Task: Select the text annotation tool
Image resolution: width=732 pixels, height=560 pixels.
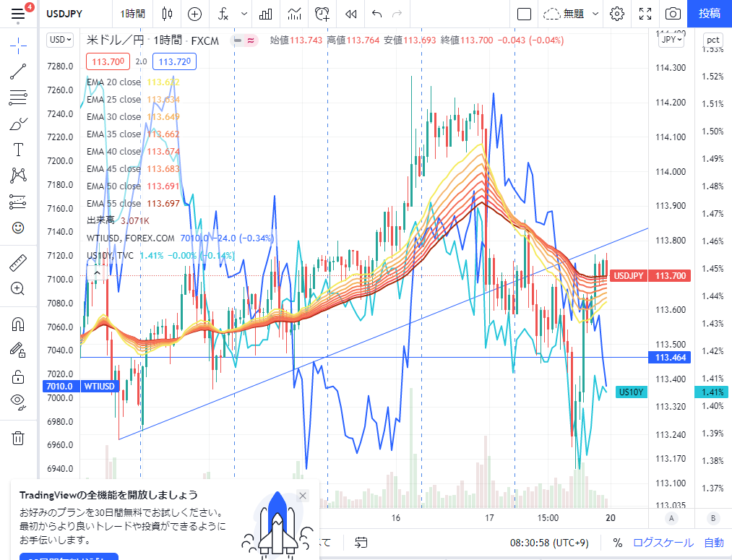Action: (x=18, y=150)
